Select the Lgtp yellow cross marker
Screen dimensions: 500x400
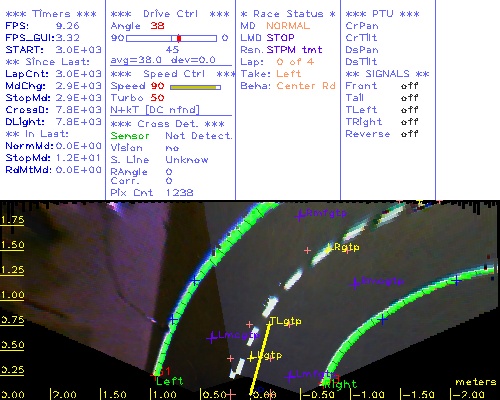pyautogui.click(x=251, y=358)
